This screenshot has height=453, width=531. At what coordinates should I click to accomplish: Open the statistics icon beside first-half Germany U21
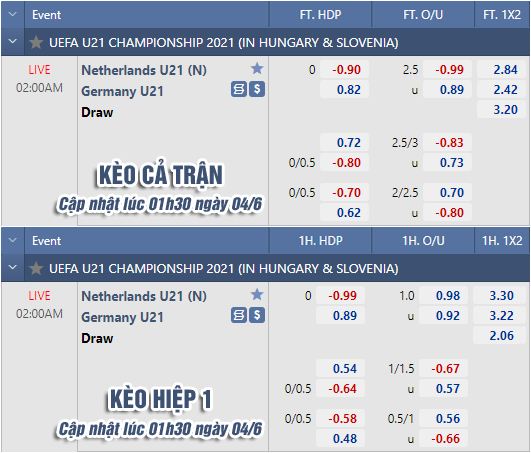pos(239,315)
